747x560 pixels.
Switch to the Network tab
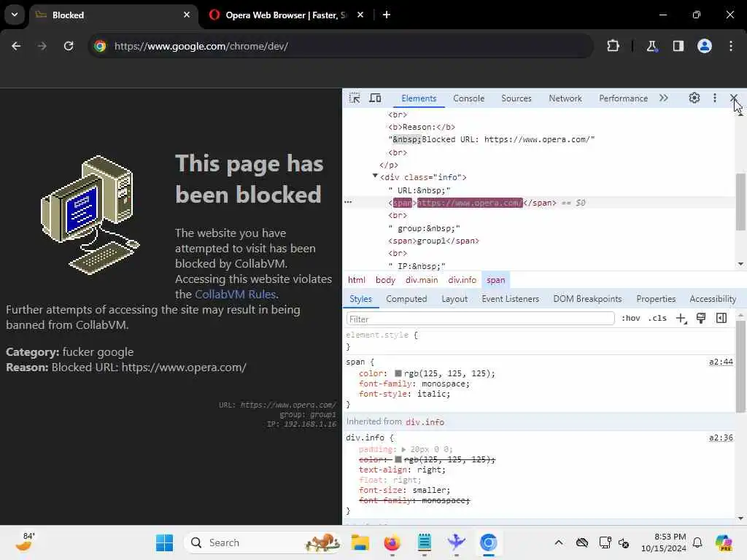pos(565,98)
